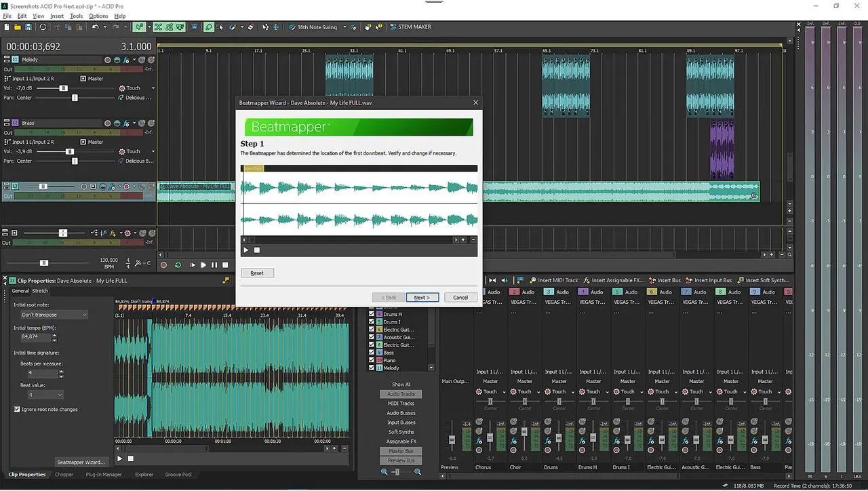Toggle Ignore root note changes checkbox

17,410
